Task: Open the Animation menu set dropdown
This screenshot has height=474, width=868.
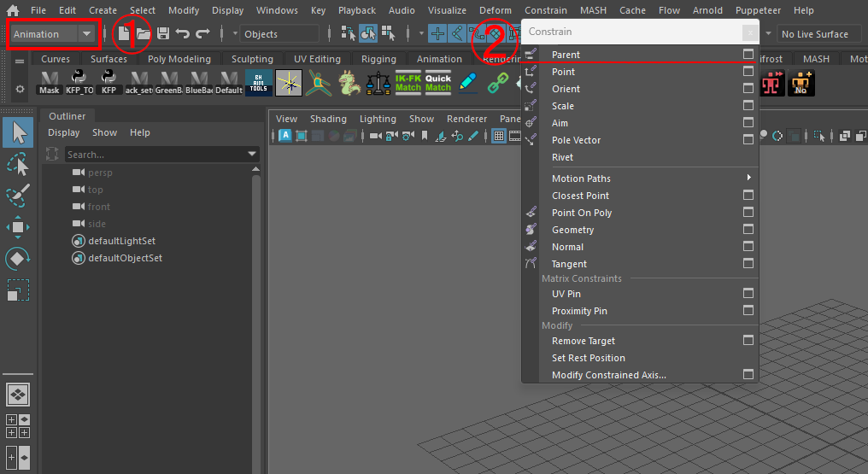Action: [86, 34]
